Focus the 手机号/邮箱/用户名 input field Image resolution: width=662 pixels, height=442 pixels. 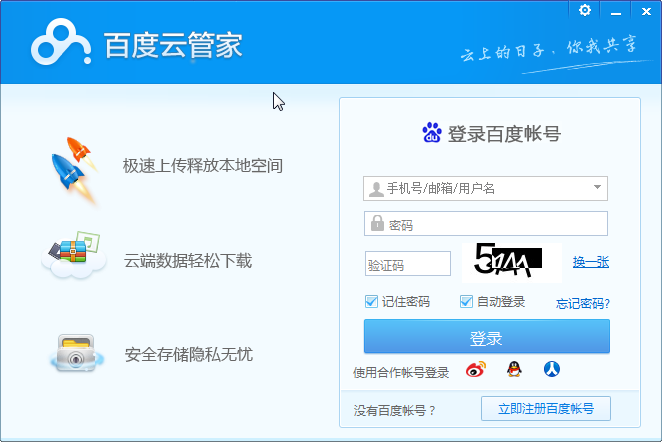[485, 188]
